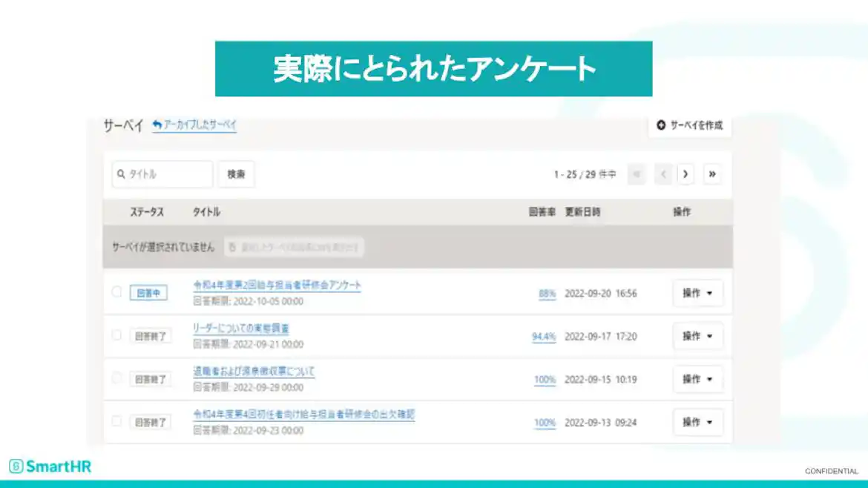Tick the checkbox on 退職者および源泉徴収票について row
Image resolution: width=868 pixels, height=488 pixels.
[x=116, y=379]
